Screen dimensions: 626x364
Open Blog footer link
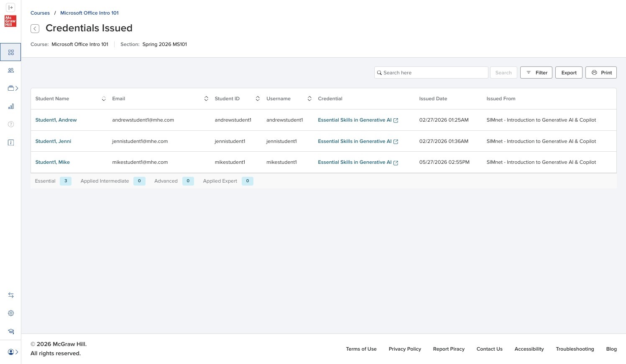point(611,349)
